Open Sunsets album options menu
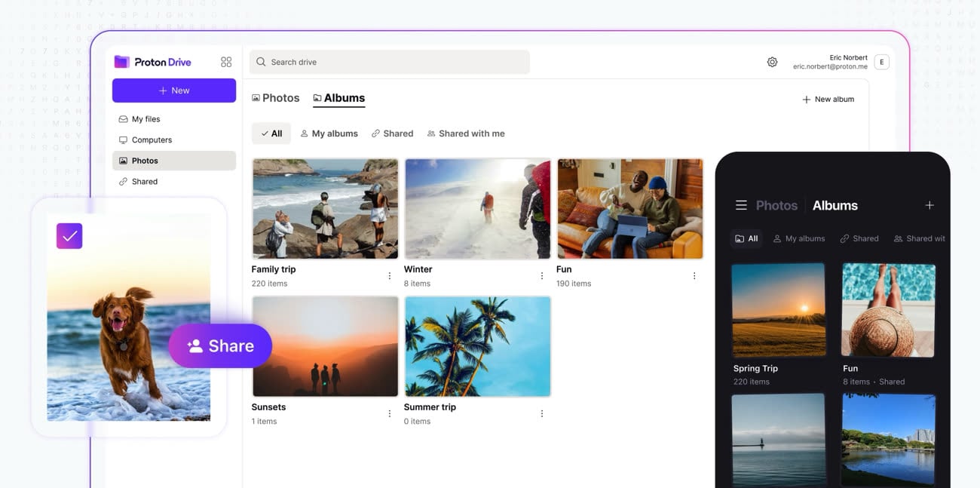The image size is (980, 488). pos(390,413)
